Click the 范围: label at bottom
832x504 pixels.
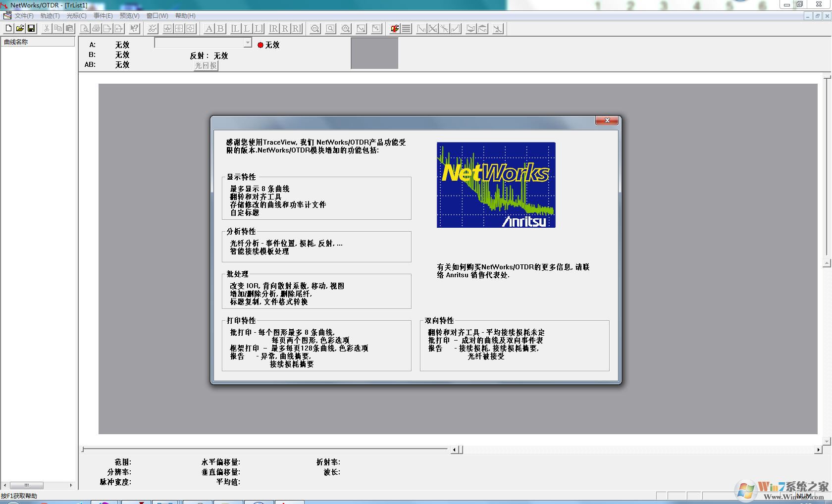click(x=123, y=462)
